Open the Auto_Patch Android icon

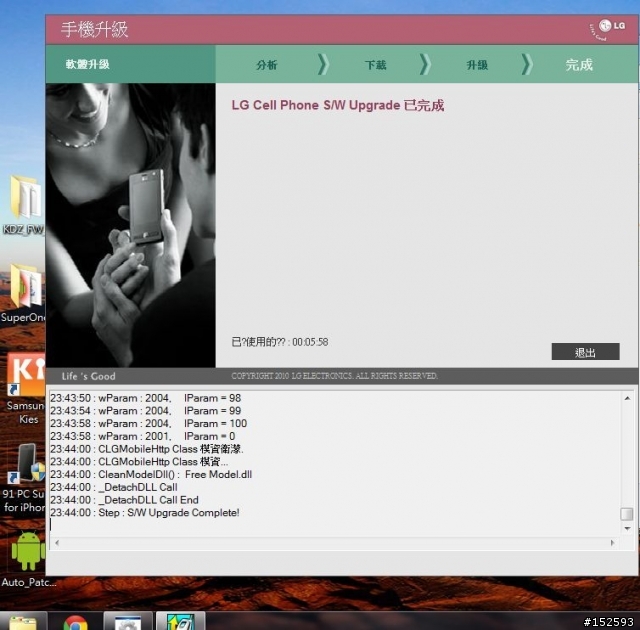coord(29,559)
